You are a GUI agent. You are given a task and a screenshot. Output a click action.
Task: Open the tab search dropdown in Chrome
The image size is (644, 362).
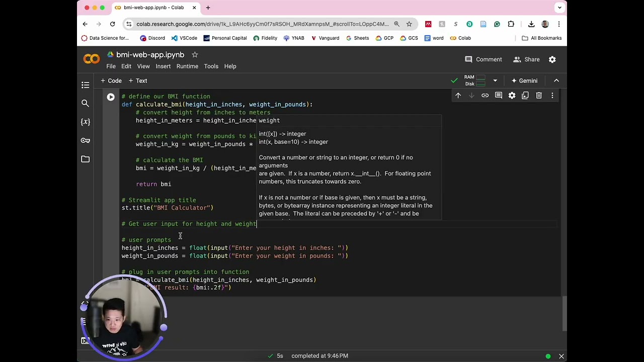[559, 8]
